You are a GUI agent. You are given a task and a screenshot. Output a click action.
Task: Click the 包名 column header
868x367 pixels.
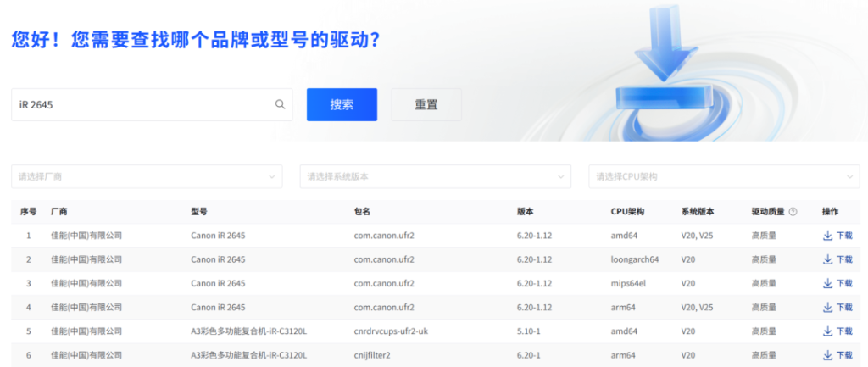click(x=362, y=212)
